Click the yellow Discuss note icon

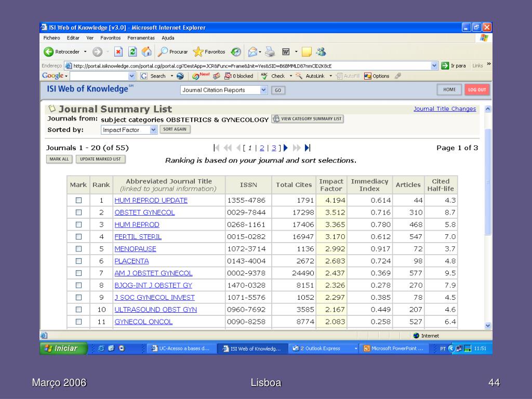pyautogui.click(x=307, y=51)
